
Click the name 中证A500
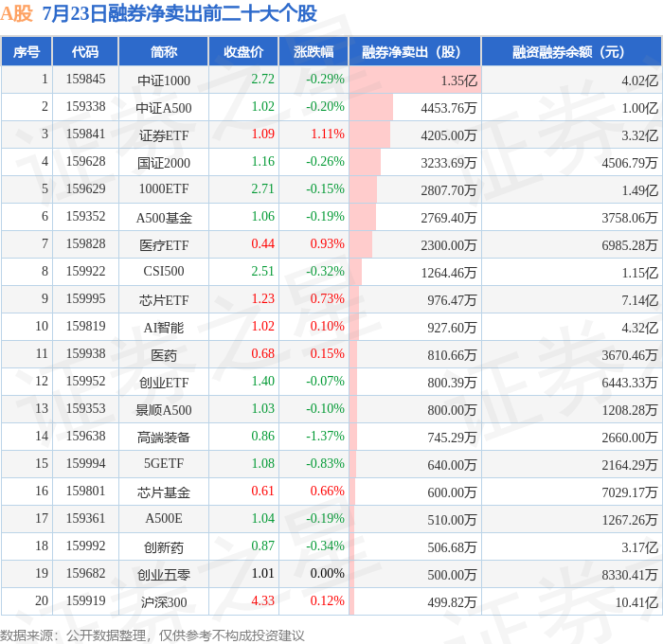point(164,107)
